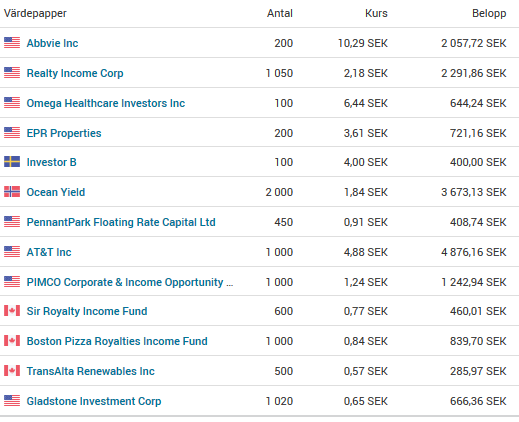Select the amount 400,00 SEK

[x=478, y=162]
